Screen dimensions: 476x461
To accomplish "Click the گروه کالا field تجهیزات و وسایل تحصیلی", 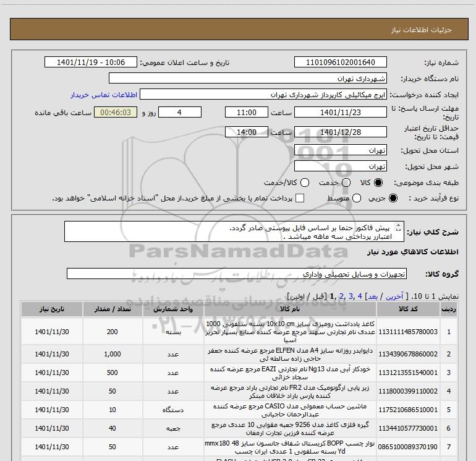I will coord(237,274).
